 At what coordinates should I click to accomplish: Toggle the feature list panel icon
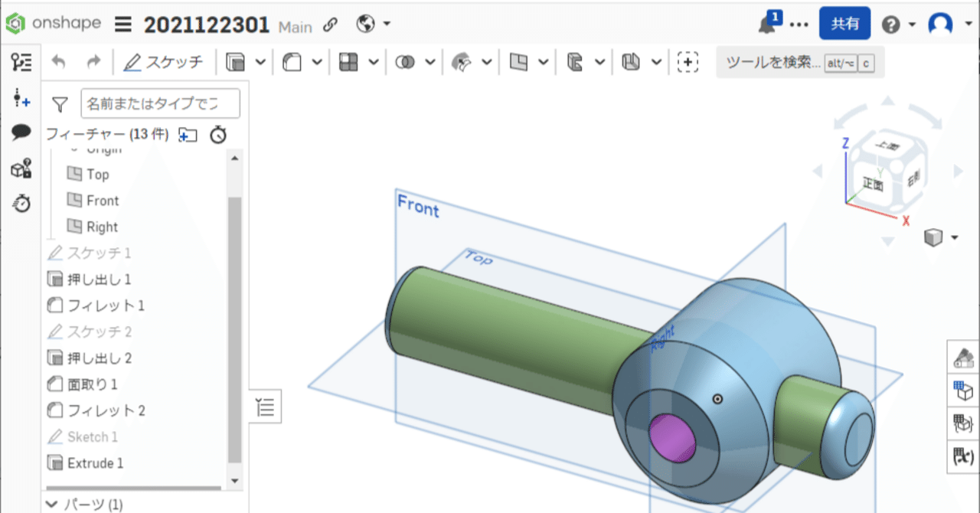point(21,63)
